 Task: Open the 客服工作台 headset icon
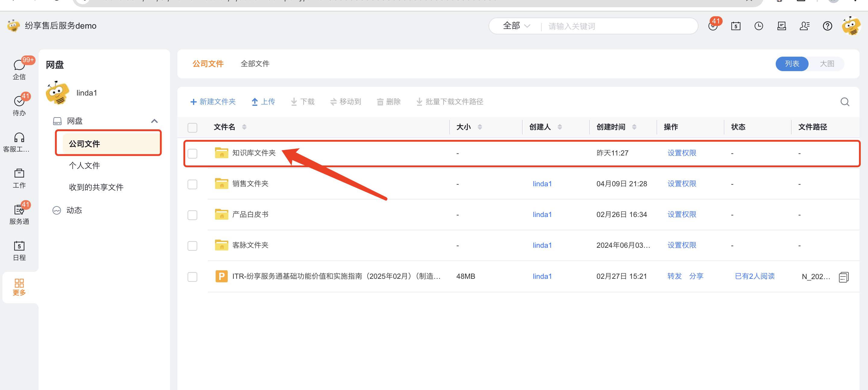pos(19,138)
